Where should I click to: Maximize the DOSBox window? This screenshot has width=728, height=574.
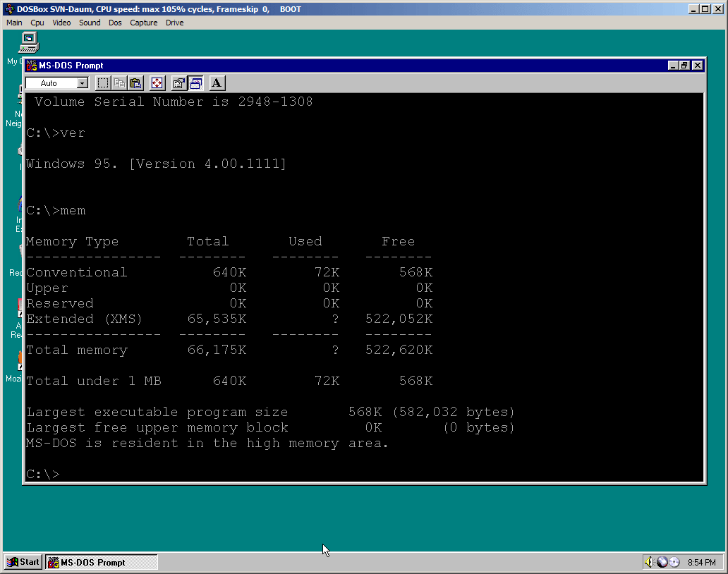[705, 9]
